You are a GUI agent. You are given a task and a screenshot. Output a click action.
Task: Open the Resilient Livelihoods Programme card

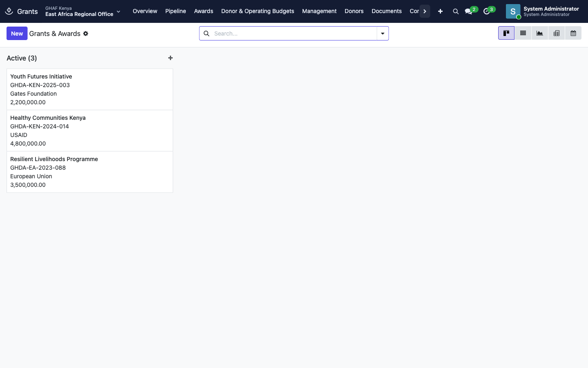point(90,172)
